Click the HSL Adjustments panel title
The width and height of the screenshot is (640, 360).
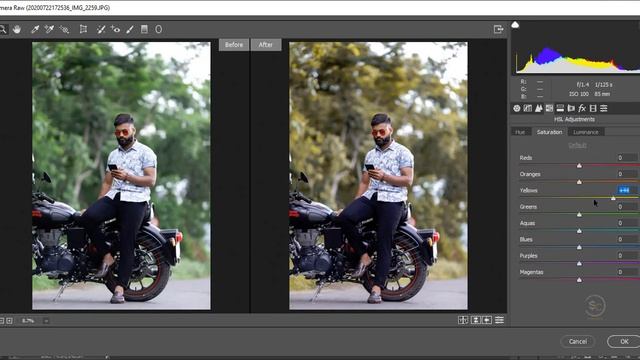574,119
